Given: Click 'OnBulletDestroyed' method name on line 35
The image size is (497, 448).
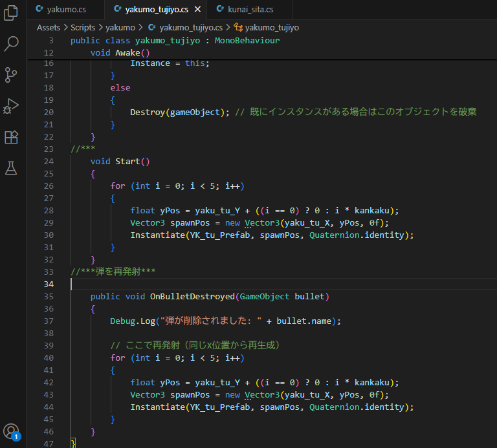Looking at the screenshot, I should [x=192, y=297].
